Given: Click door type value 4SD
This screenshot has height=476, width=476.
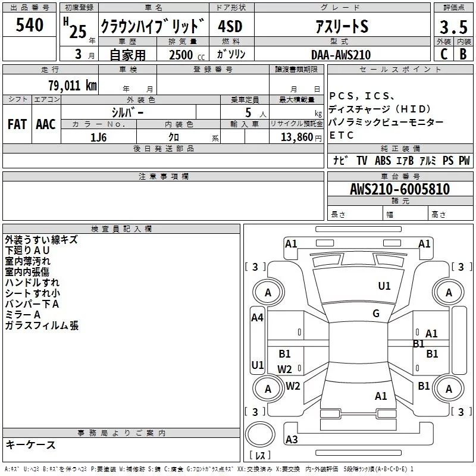Looking at the screenshot, I should [230, 26].
